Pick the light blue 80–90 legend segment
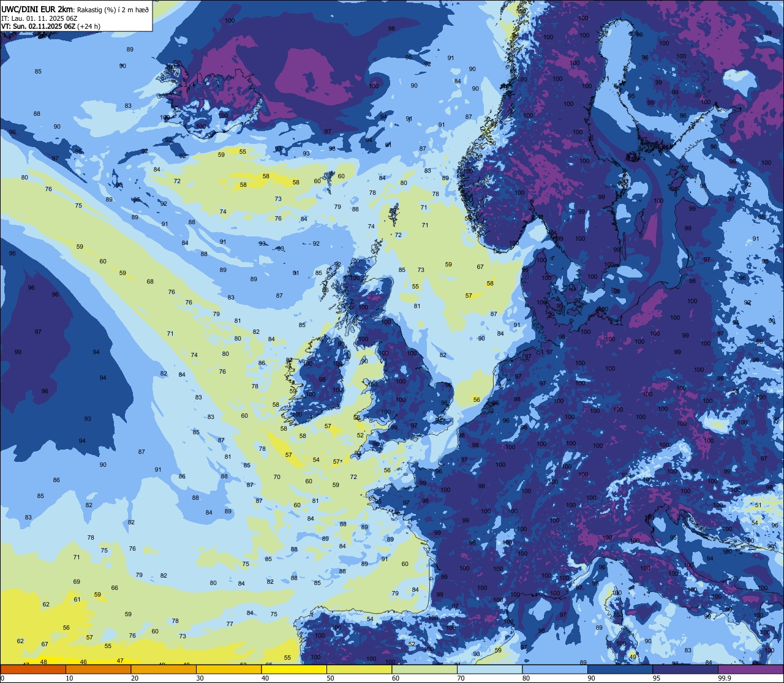The height and width of the screenshot is (683, 784). [555, 669]
